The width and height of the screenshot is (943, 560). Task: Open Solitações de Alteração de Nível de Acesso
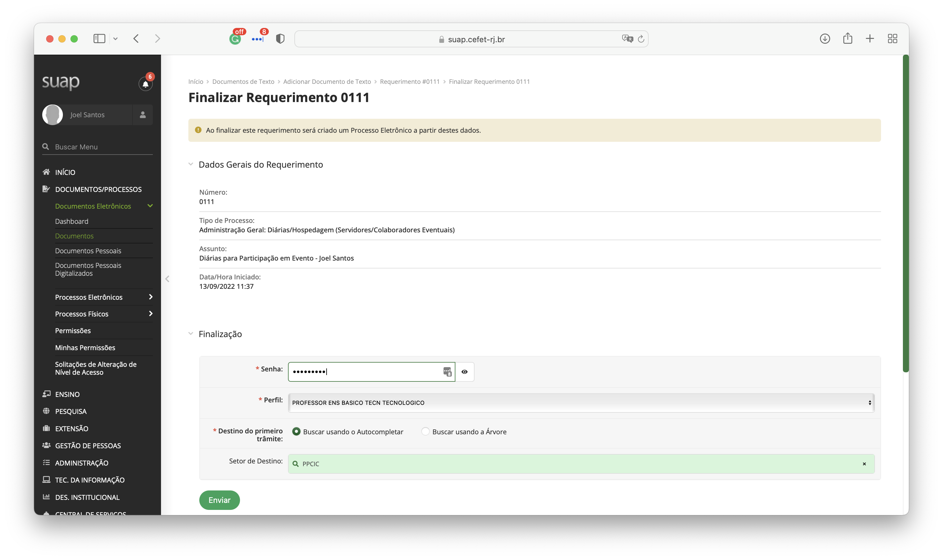point(96,368)
